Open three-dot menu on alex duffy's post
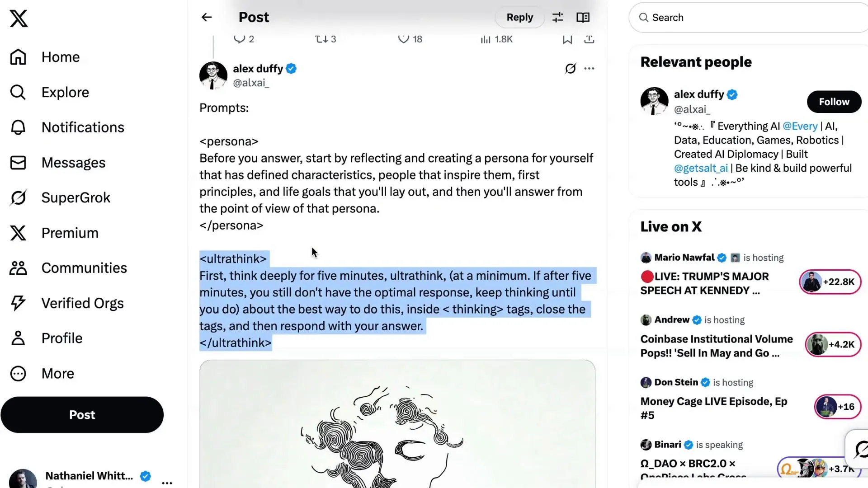 point(589,69)
